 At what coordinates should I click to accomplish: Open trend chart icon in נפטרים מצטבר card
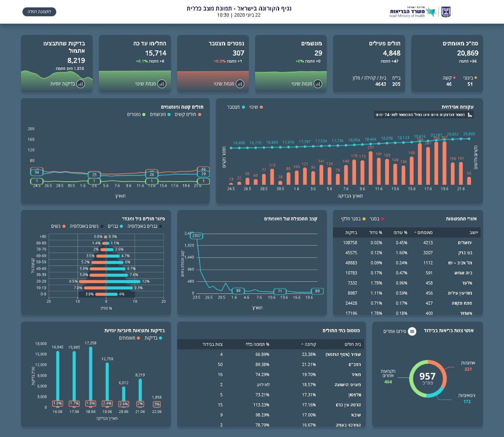click(239, 84)
